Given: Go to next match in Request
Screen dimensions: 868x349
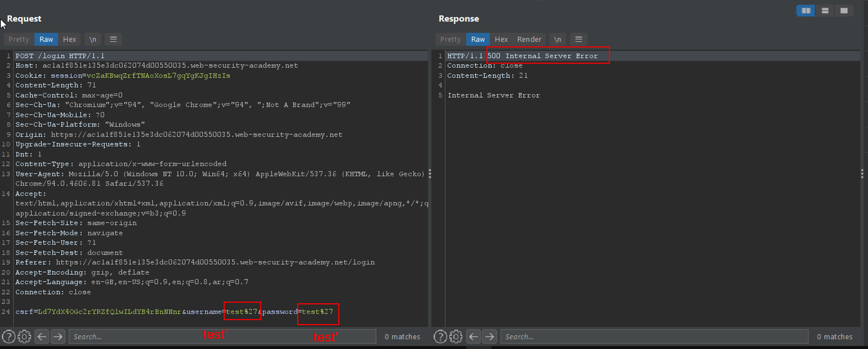Looking at the screenshot, I should pyautogui.click(x=58, y=336).
